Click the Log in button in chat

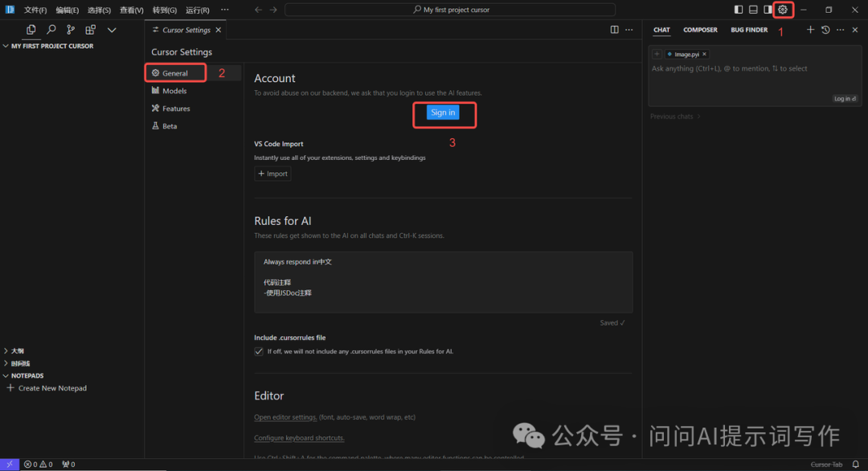coord(845,99)
